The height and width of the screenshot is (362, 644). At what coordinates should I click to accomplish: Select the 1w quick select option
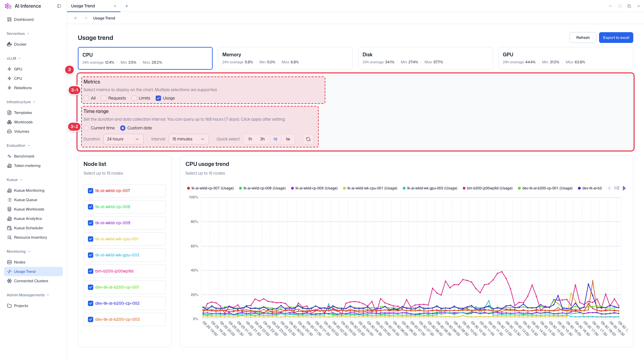[288, 139]
